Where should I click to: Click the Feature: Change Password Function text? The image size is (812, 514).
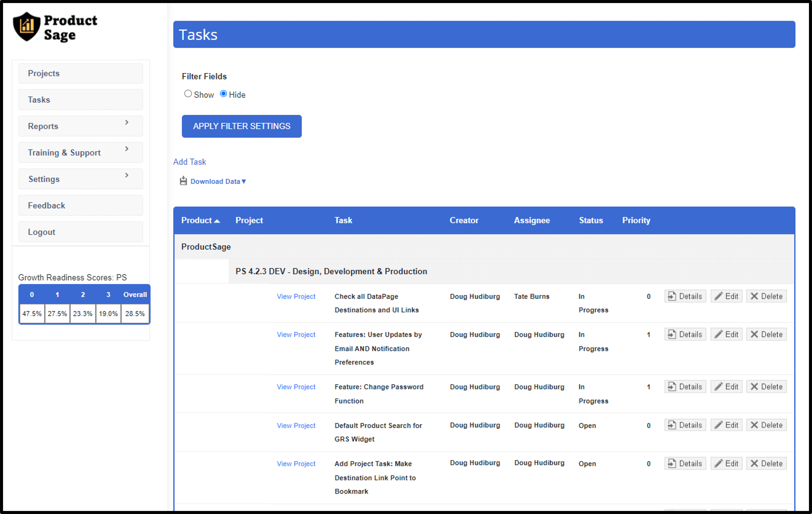[379, 394]
